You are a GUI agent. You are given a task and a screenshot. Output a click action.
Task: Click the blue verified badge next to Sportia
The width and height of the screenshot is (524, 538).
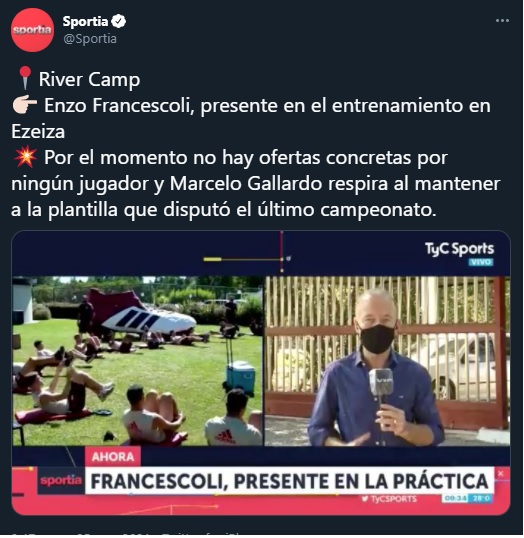coord(119,21)
